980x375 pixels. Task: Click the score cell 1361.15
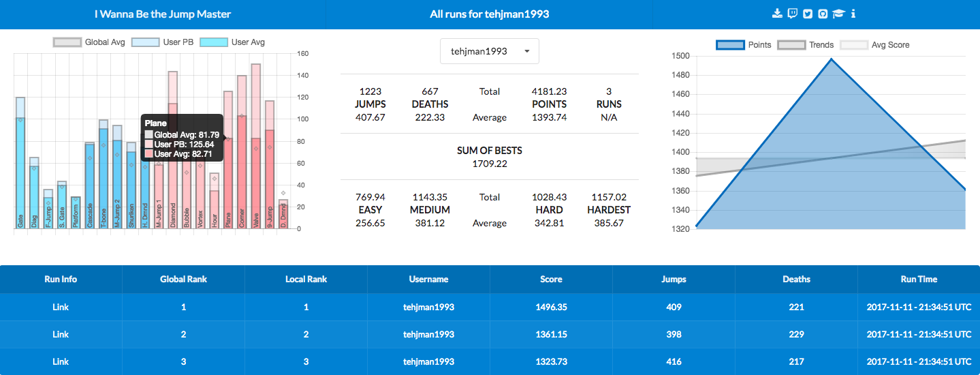pyautogui.click(x=551, y=334)
